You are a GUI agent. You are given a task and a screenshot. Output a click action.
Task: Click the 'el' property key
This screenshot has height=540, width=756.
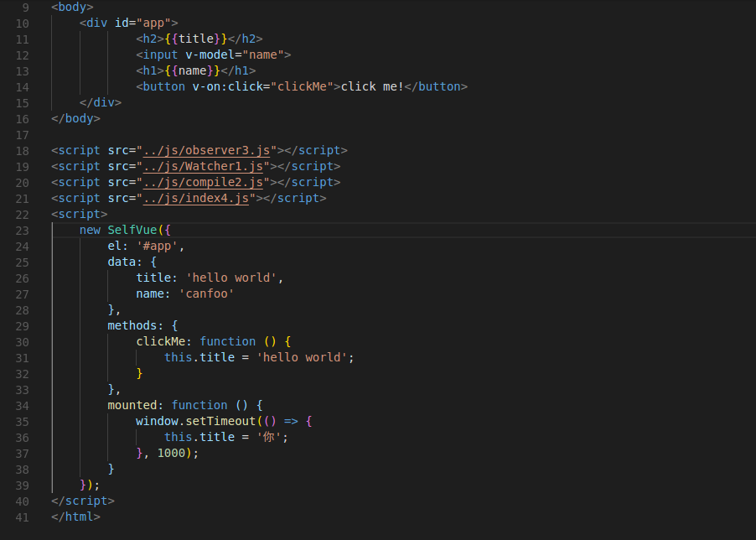(x=114, y=246)
